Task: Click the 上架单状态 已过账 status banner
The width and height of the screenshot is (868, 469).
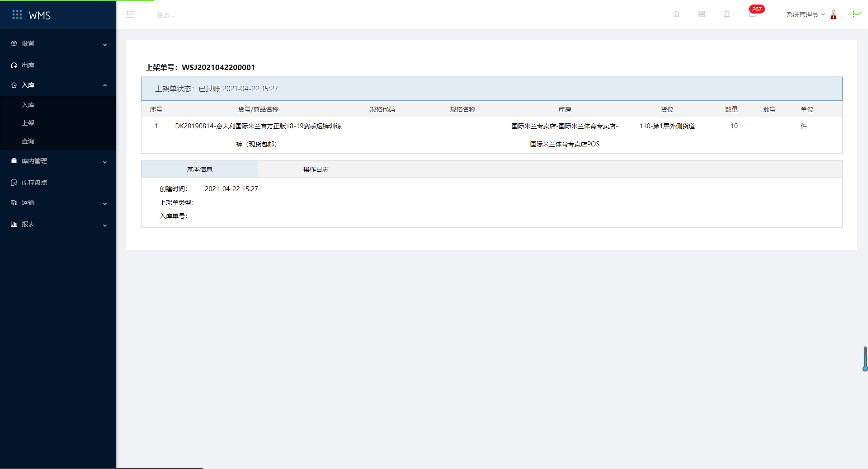Action: [x=492, y=89]
